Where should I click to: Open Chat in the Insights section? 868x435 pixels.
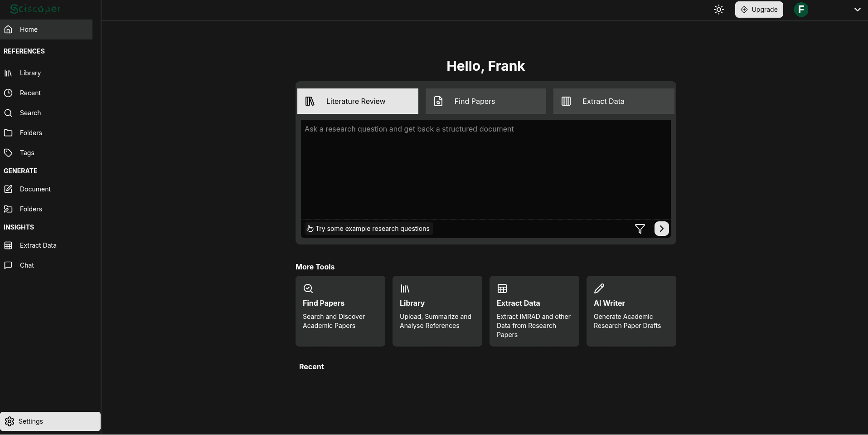coord(27,265)
